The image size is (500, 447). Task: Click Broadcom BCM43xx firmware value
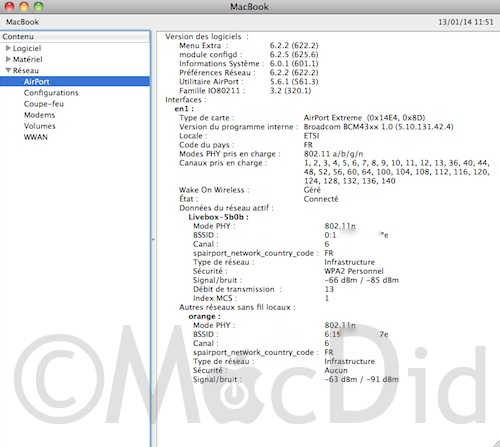click(378, 127)
